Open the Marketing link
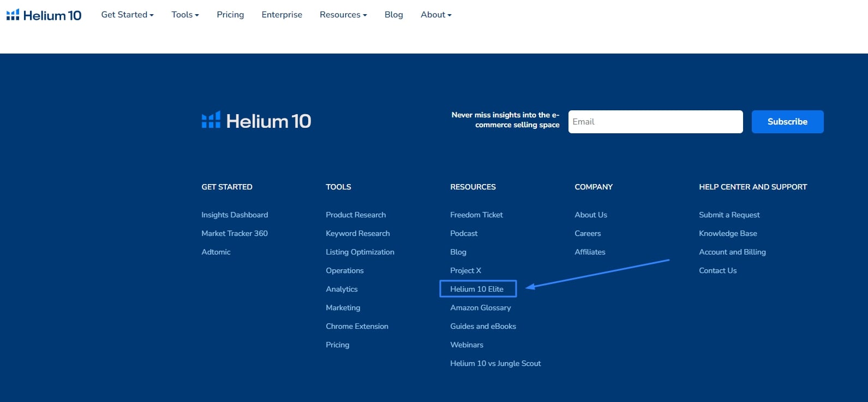 pyautogui.click(x=343, y=308)
